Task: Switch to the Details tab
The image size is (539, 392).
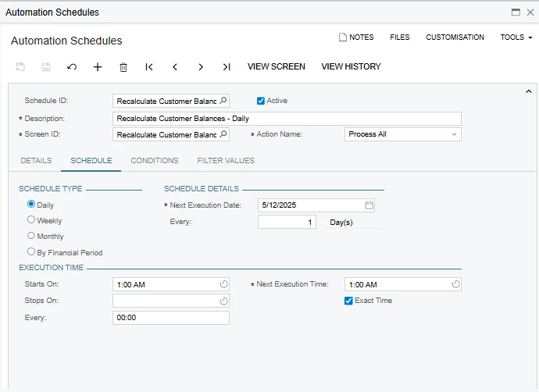Action: pos(36,160)
